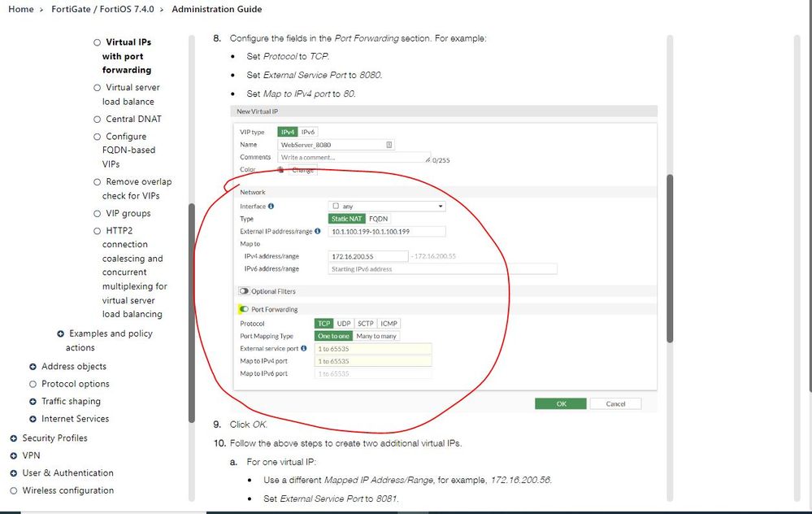The image size is (812, 514).
Task: Select IPv6 VIP type
Action: (307, 132)
